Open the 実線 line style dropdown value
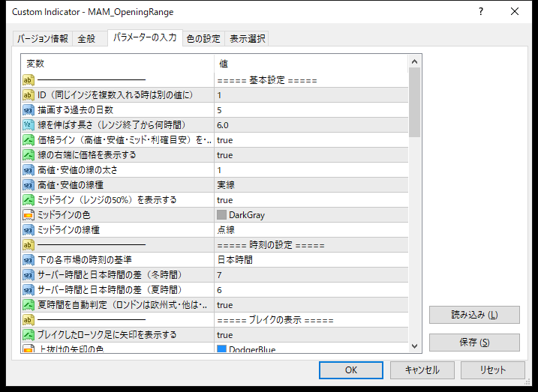This screenshot has width=538, height=392. 311,185
